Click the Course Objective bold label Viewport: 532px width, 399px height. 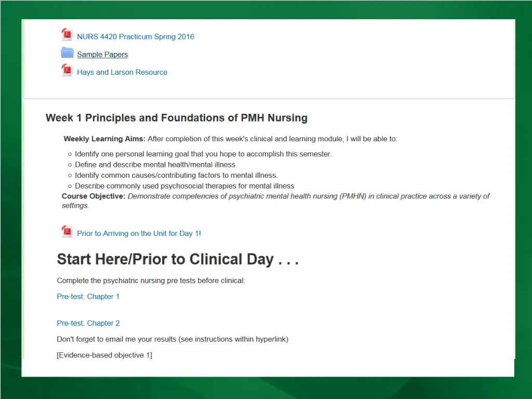94,196
